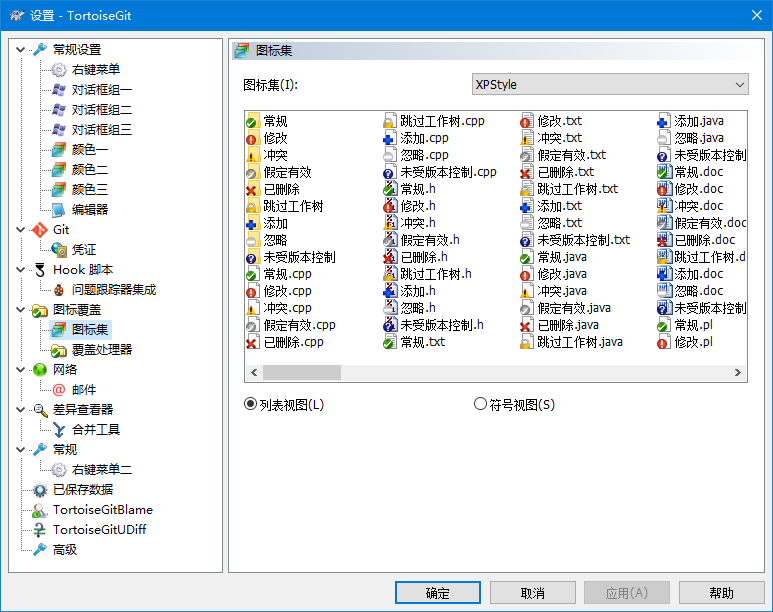Click the blue question icon for 未受版本控制
The height and width of the screenshot is (612, 773).
click(252, 257)
